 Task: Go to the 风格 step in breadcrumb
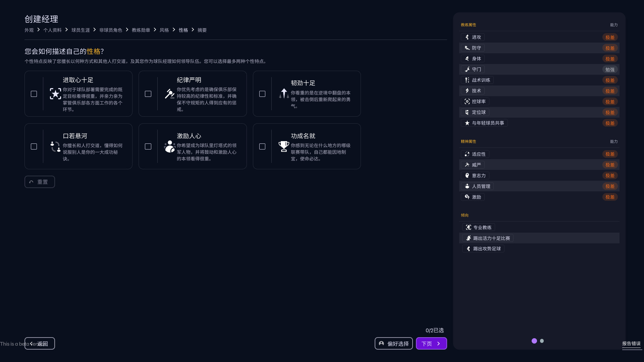click(164, 30)
